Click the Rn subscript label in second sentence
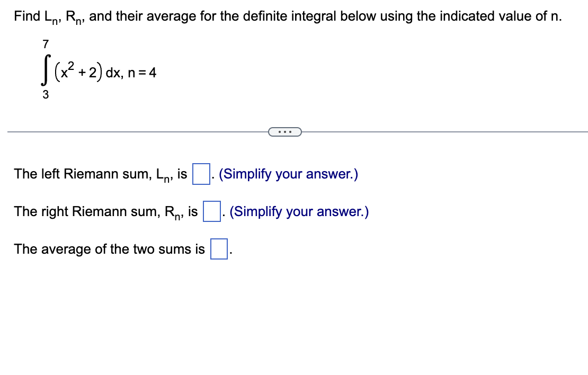This screenshot has height=375, width=588. pos(172,212)
